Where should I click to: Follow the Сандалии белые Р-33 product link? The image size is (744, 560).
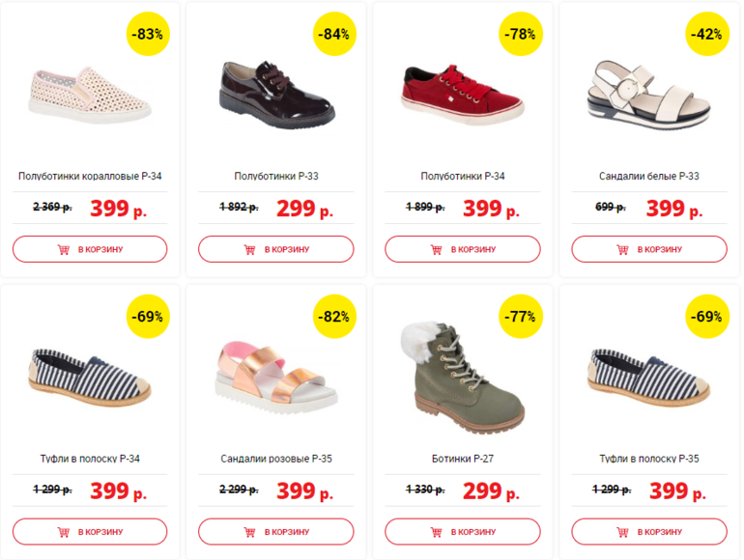649,177
